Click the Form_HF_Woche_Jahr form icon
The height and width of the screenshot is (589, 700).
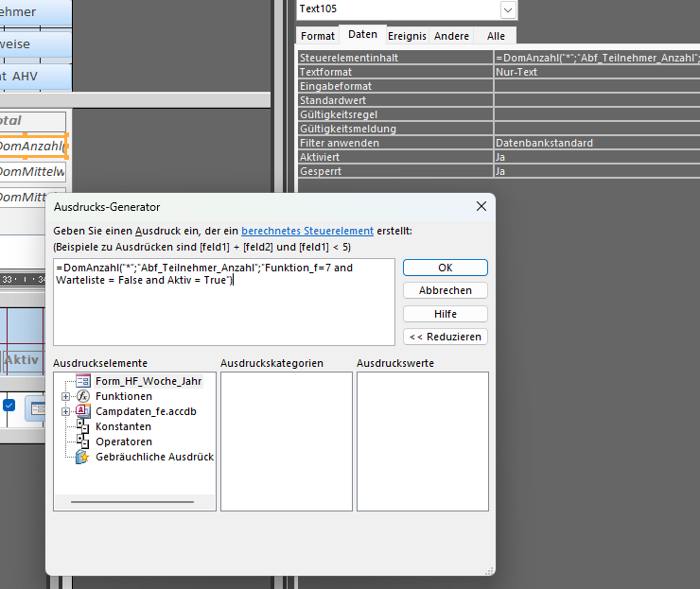point(83,381)
